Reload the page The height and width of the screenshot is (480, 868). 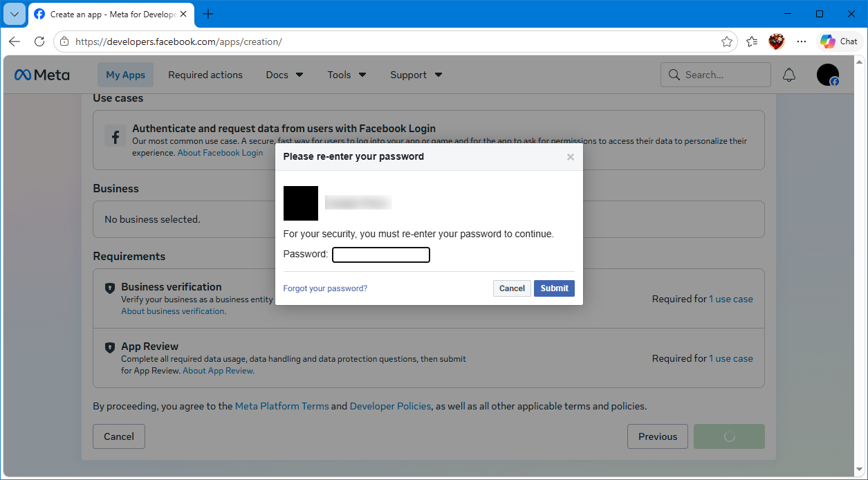39,41
